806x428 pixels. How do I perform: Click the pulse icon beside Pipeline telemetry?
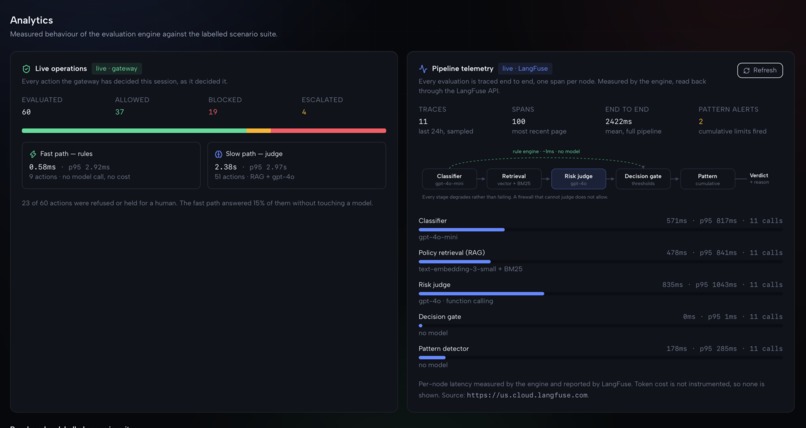click(423, 69)
